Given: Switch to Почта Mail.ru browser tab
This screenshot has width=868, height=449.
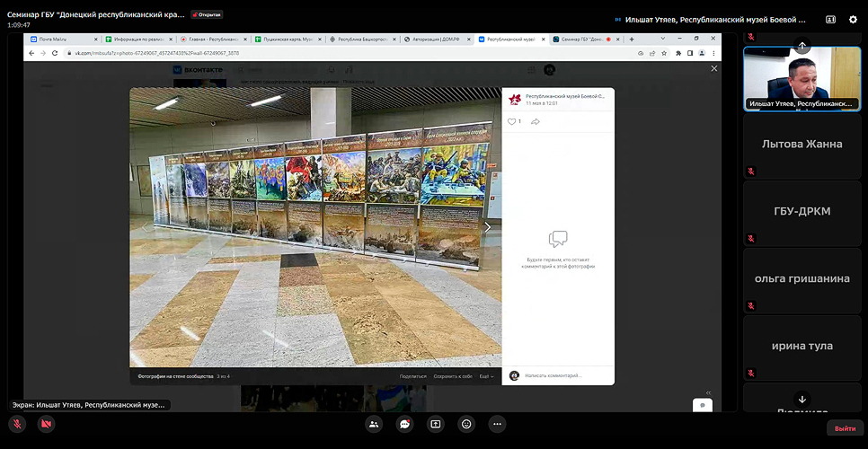Looking at the screenshot, I should [64, 40].
